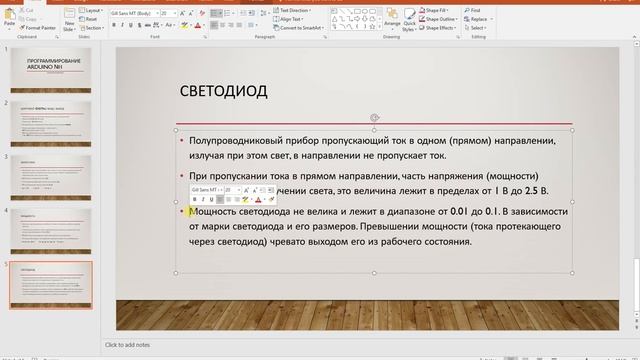Open the Section dropdown
Screen dimensions: 640x360
[x=92, y=28]
